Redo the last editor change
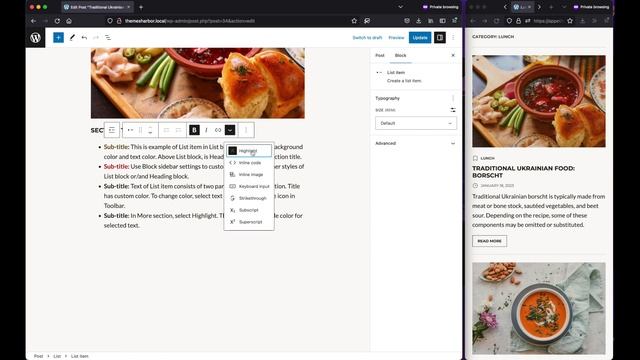Viewport: 640px width, 360px height. tap(96, 38)
